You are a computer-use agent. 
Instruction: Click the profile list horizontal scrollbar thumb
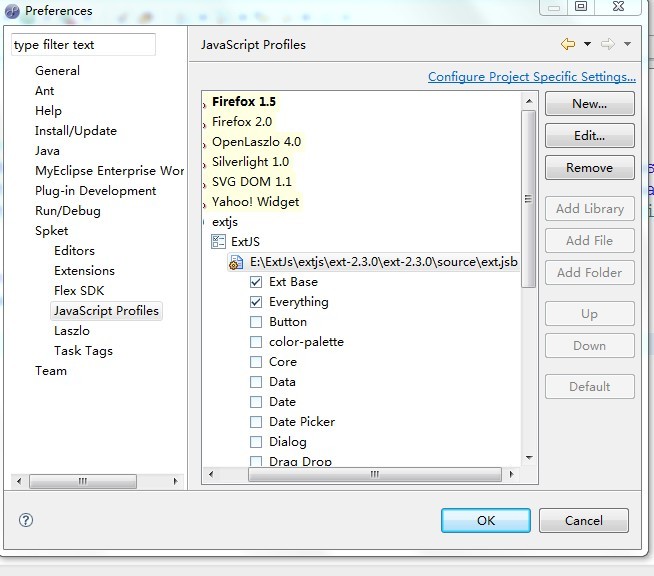point(375,474)
